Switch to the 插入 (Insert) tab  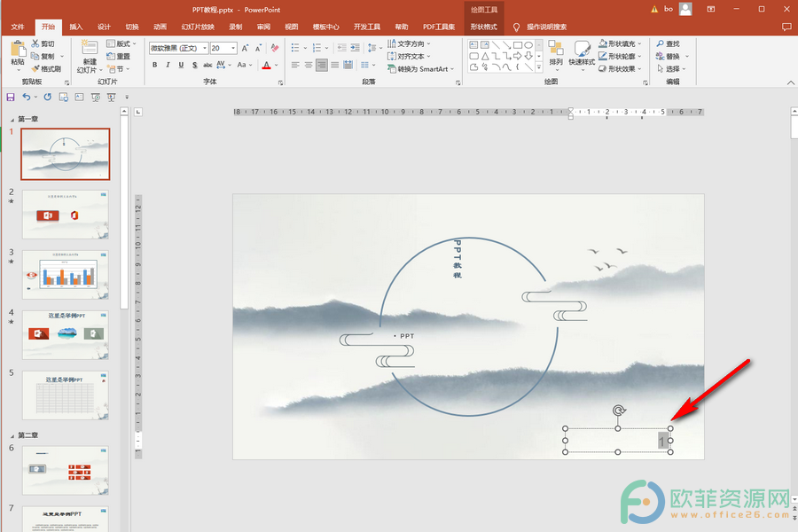coord(76,27)
